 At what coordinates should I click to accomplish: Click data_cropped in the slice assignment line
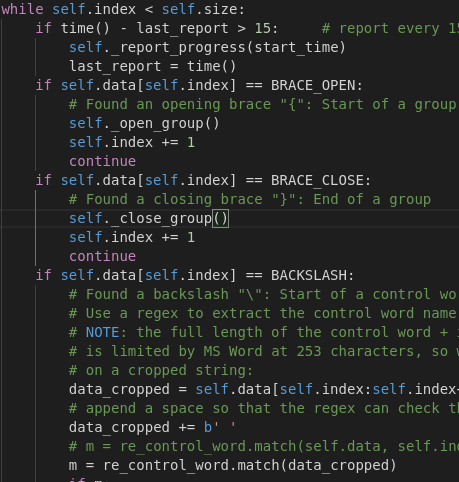tap(119, 389)
